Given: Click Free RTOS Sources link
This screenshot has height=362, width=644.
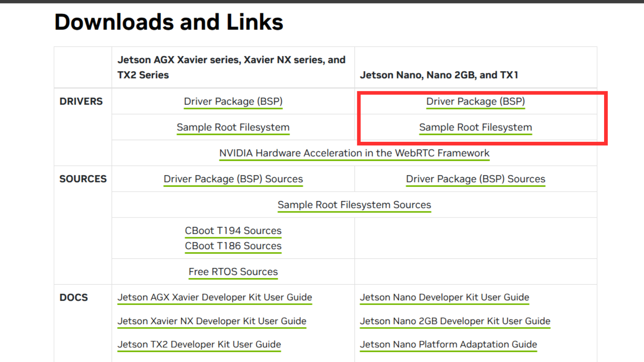Looking at the screenshot, I should [233, 271].
